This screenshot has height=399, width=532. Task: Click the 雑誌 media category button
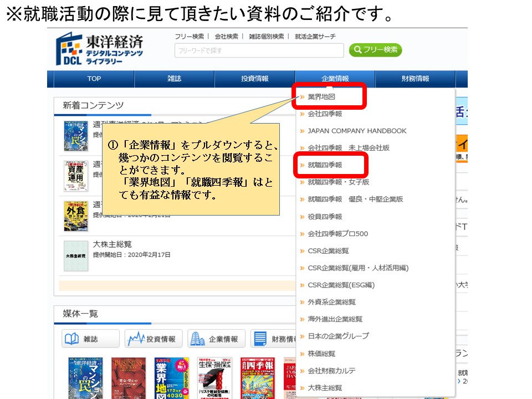point(90,339)
